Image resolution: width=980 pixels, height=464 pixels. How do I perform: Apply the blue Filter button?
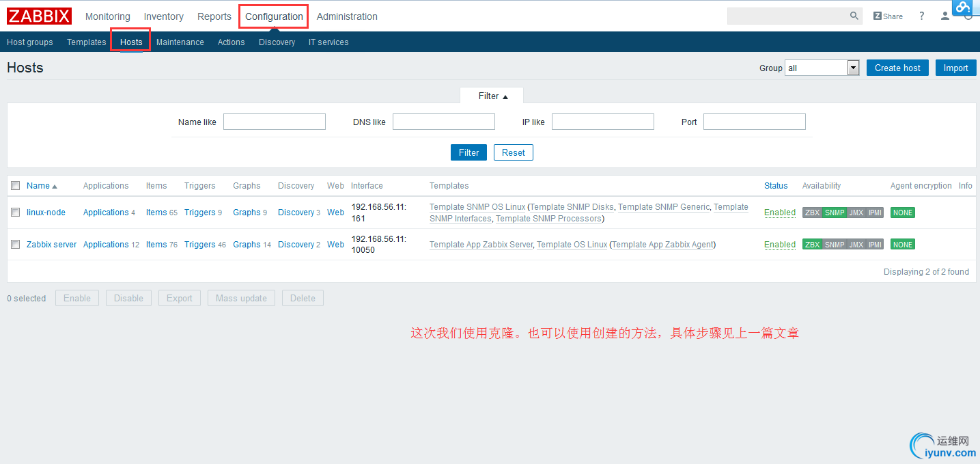468,152
